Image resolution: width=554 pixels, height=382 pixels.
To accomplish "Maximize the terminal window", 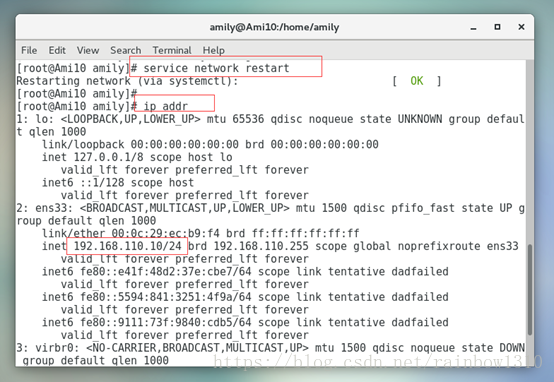I will (x=497, y=27).
